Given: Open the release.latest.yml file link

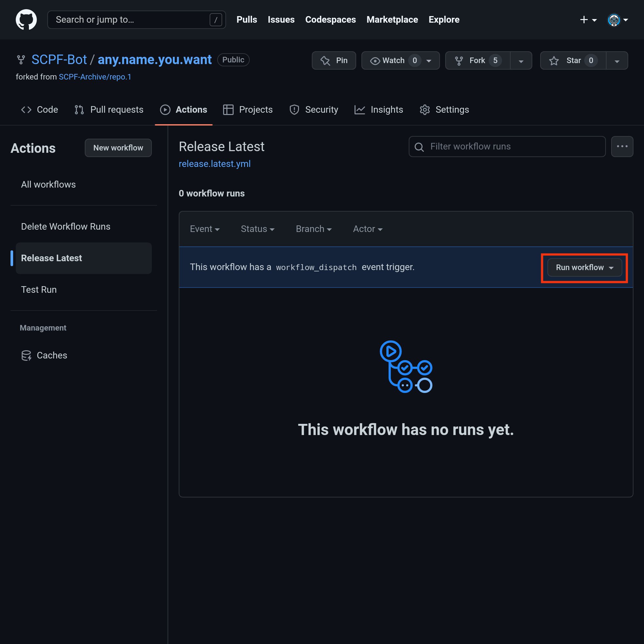Looking at the screenshot, I should tap(214, 164).
